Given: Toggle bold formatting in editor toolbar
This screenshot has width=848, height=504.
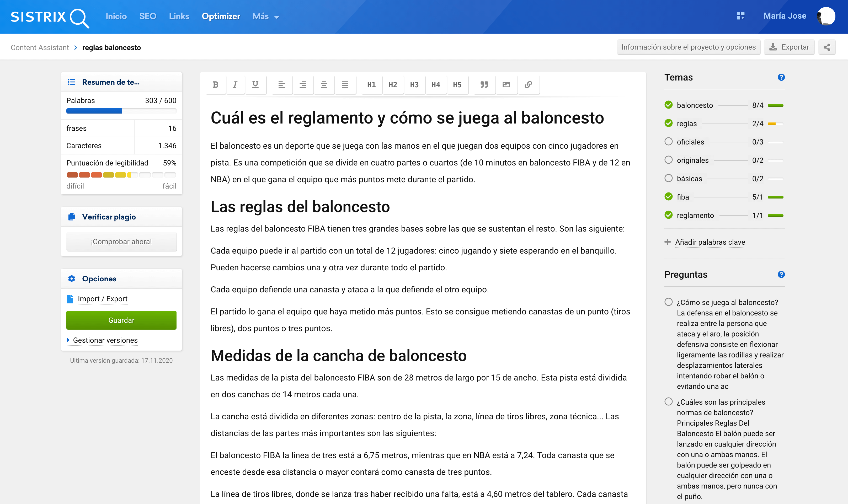Looking at the screenshot, I should pyautogui.click(x=215, y=84).
